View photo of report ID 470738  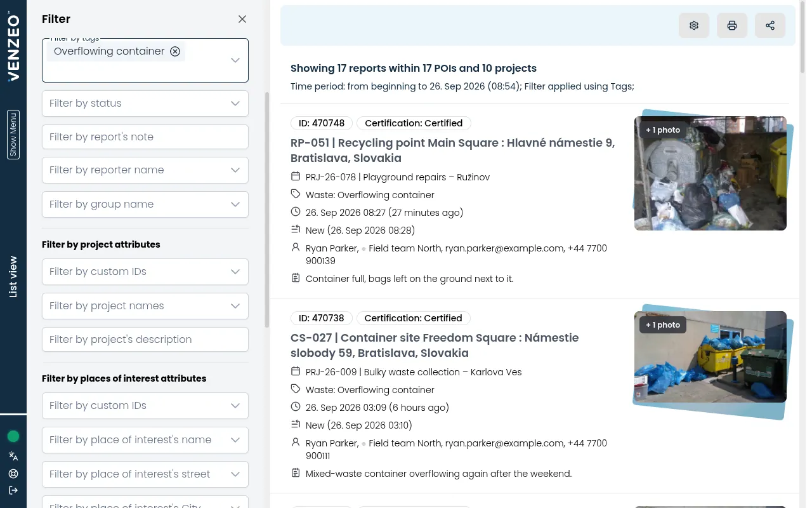coord(710,357)
